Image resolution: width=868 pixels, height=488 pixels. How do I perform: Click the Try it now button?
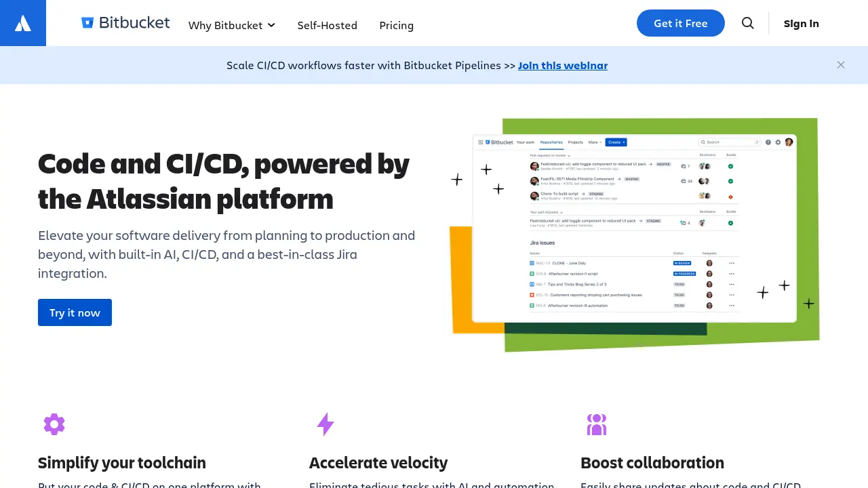[x=75, y=312]
